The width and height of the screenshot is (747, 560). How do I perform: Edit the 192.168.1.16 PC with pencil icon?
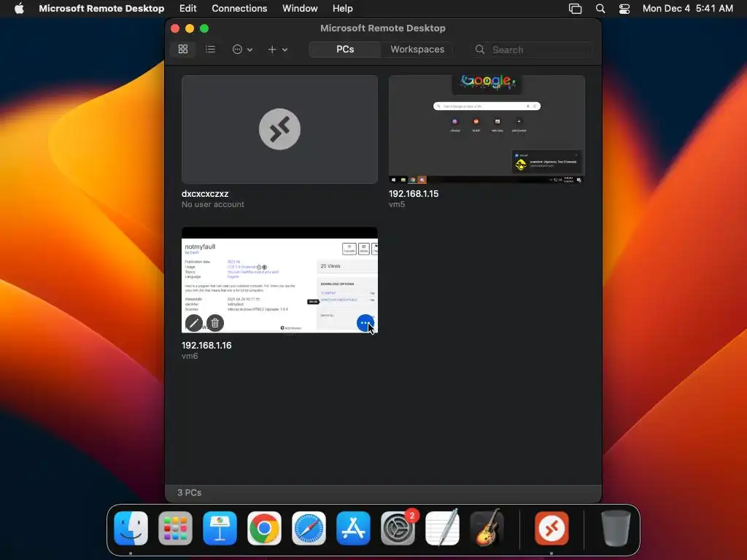coord(194,323)
